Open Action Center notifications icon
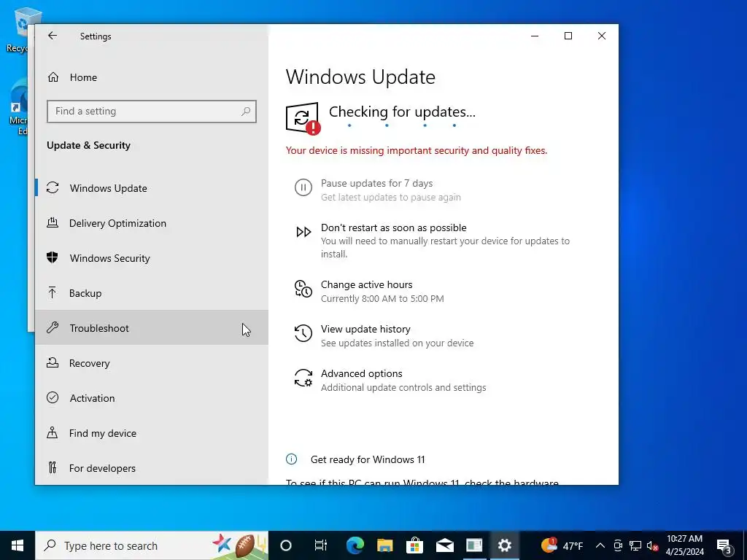747x560 pixels. [724, 545]
